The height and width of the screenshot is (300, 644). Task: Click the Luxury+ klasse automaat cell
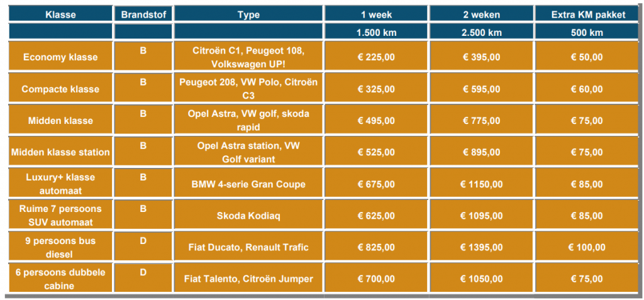(60, 184)
